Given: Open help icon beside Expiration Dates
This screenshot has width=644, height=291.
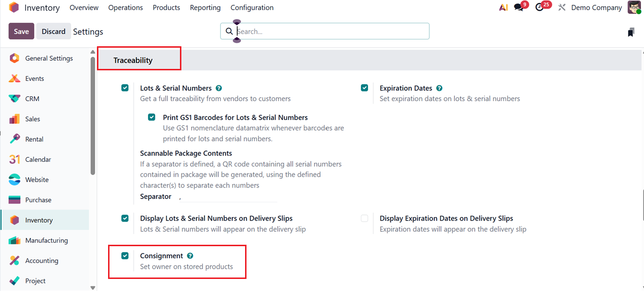Looking at the screenshot, I should [x=439, y=88].
